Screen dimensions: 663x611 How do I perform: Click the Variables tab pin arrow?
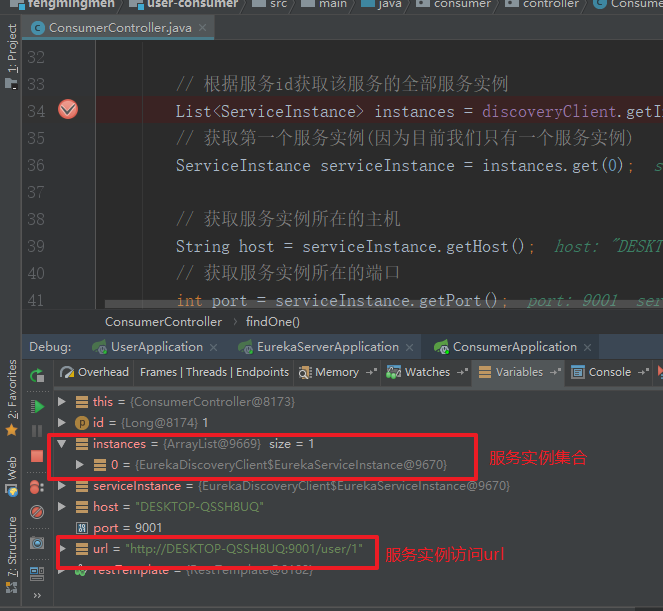(x=555, y=372)
